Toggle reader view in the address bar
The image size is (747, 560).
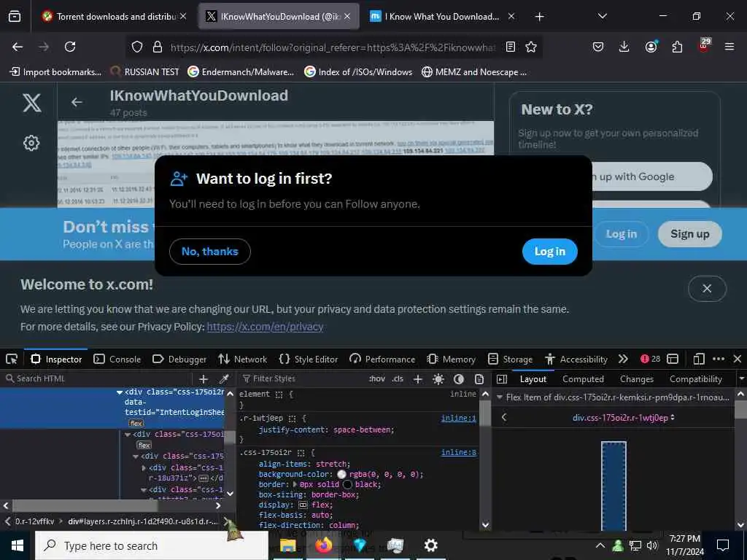(x=510, y=47)
